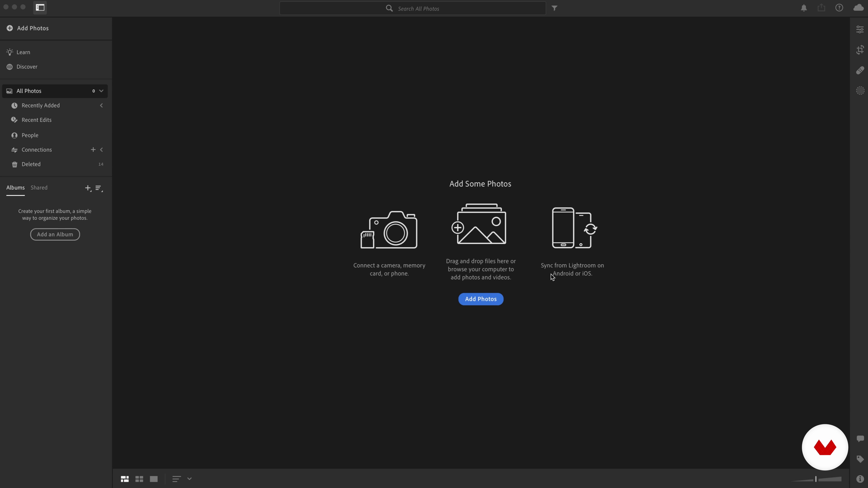Collapse the All Photos chevron
Screen dimensions: 868x488
coord(101,91)
